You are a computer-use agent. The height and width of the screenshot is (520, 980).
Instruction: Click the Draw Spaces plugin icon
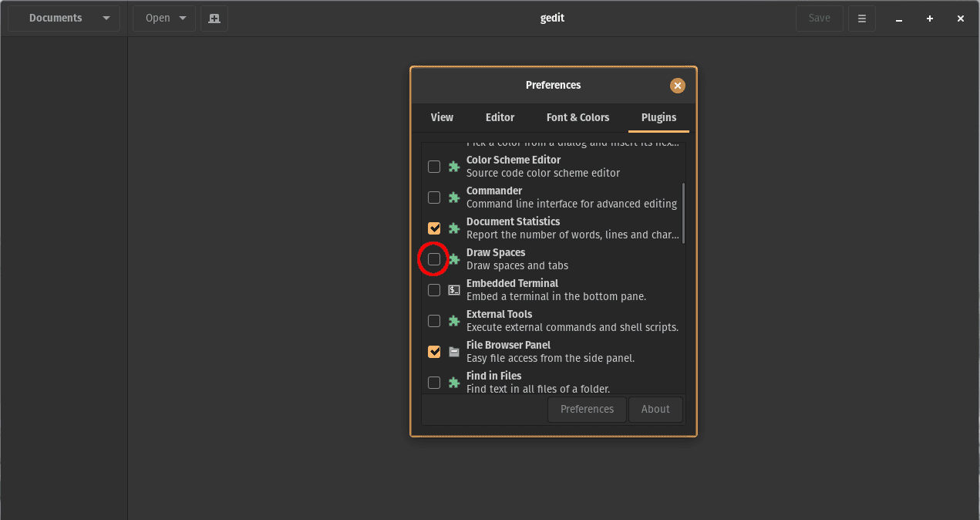click(454, 259)
